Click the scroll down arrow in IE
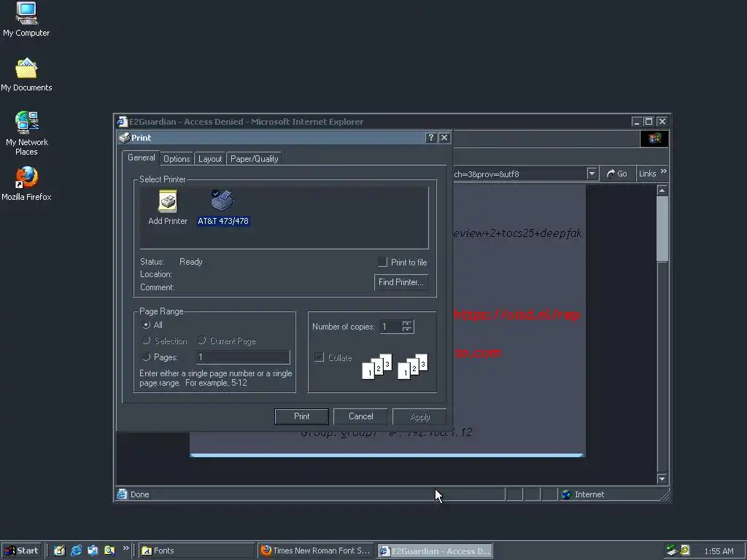The image size is (747, 560). pos(662,479)
